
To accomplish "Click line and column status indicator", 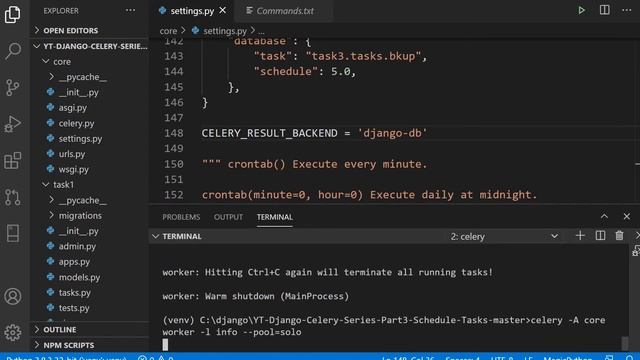I will pos(408,358).
